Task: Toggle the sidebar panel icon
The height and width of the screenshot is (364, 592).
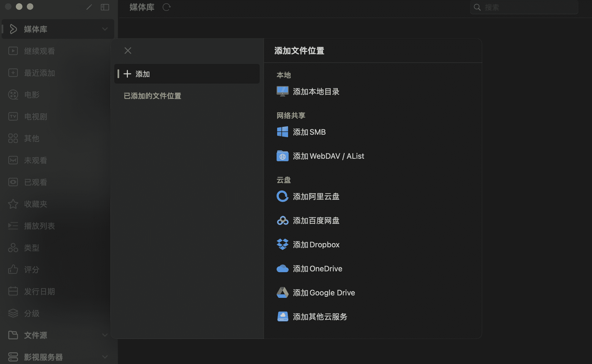Action: [x=105, y=7]
